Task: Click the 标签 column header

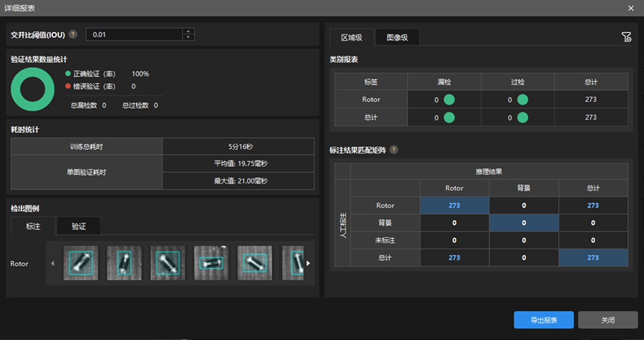Action: click(x=371, y=82)
